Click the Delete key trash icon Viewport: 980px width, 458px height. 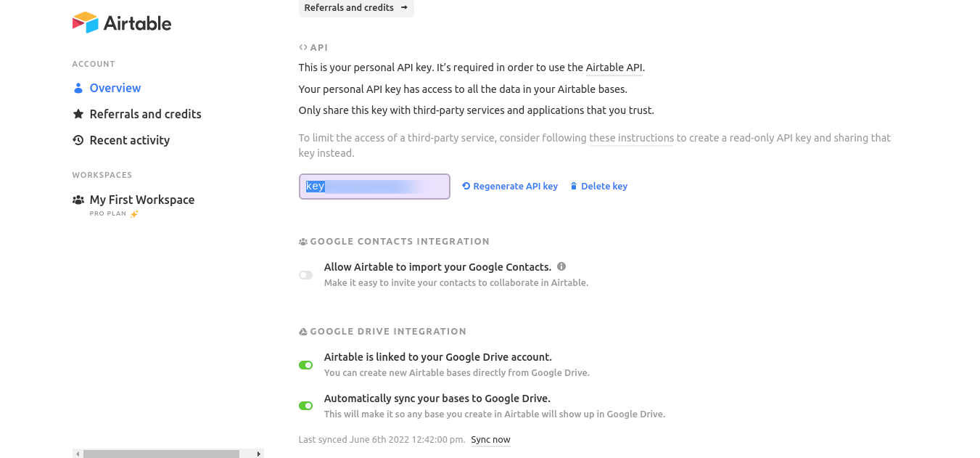pyautogui.click(x=573, y=186)
